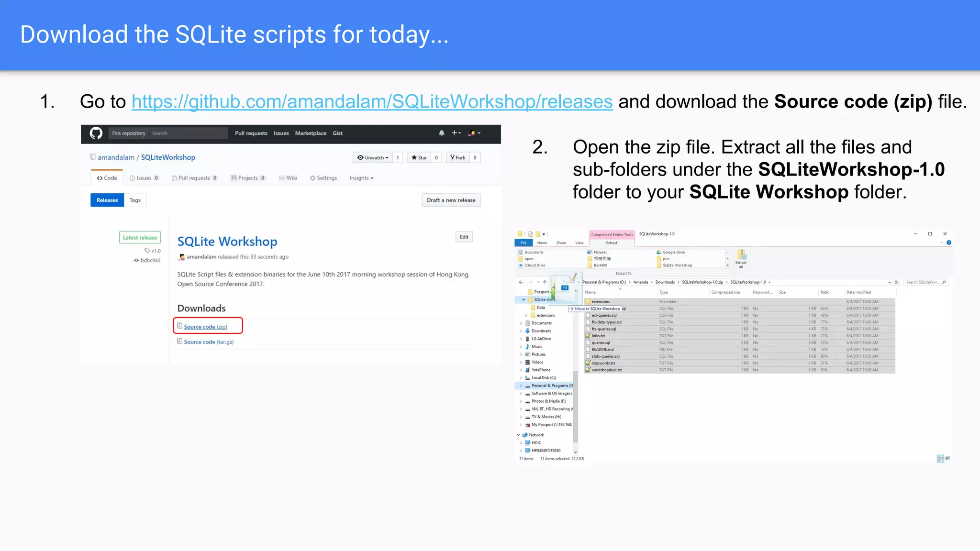Open the bdbc943 commit link
The height and width of the screenshot is (551, 980).
click(x=147, y=261)
